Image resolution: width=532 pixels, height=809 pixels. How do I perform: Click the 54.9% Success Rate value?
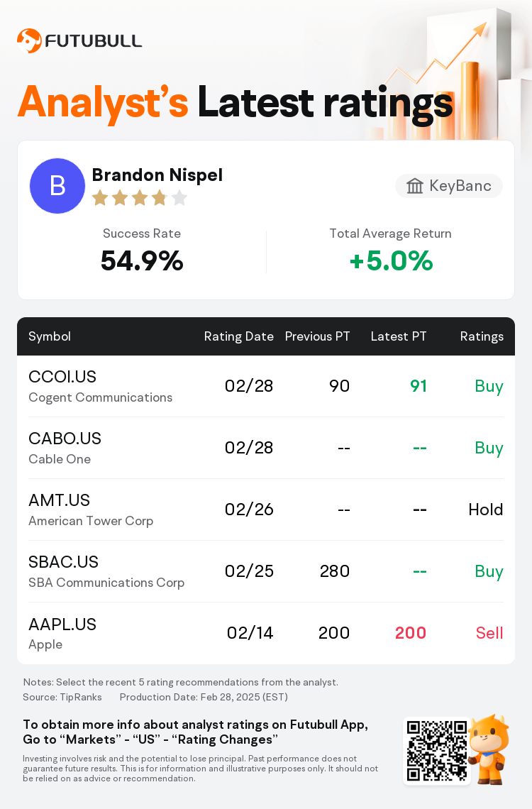(142, 260)
